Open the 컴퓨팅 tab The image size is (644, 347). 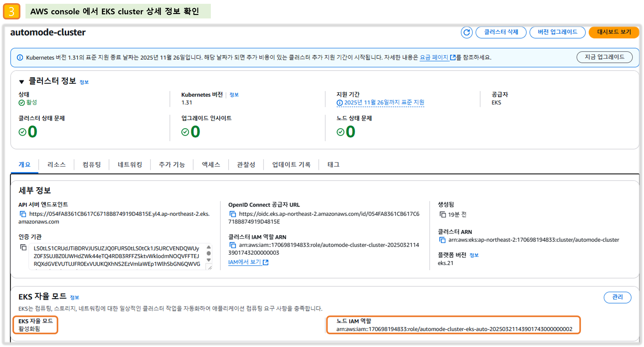92,165
